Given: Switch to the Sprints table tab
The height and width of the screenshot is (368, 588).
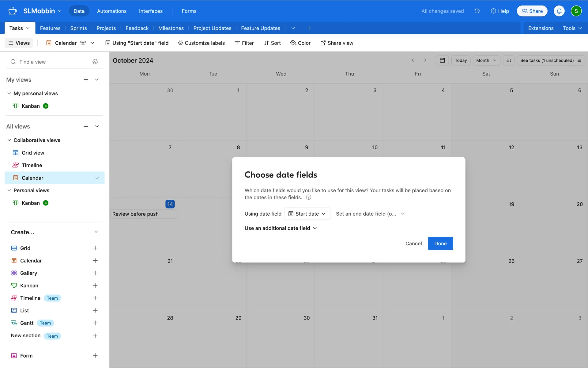Looking at the screenshot, I should [78, 28].
